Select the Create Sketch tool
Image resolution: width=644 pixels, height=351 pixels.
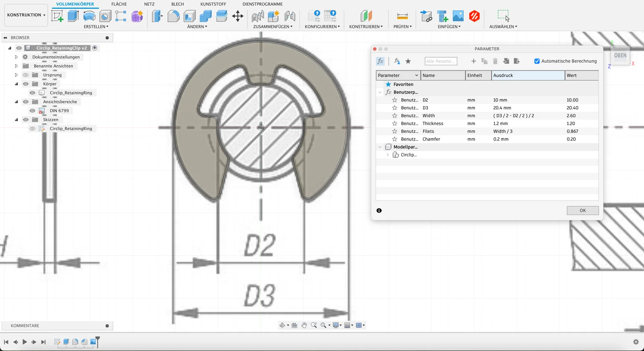click(x=57, y=16)
